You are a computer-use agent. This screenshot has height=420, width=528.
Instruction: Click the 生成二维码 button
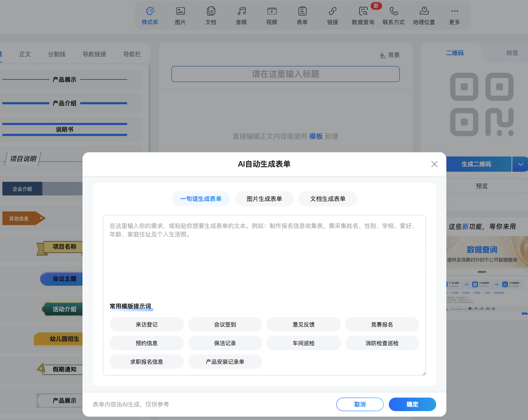pos(479,164)
